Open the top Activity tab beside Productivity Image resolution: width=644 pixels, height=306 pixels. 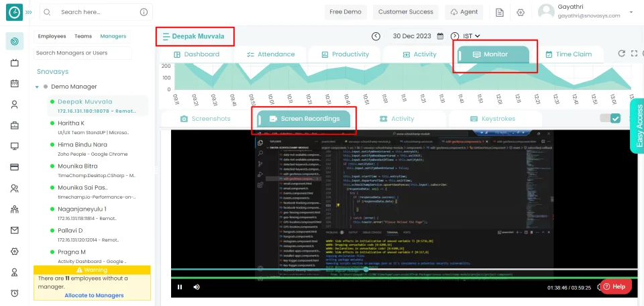tap(419, 54)
